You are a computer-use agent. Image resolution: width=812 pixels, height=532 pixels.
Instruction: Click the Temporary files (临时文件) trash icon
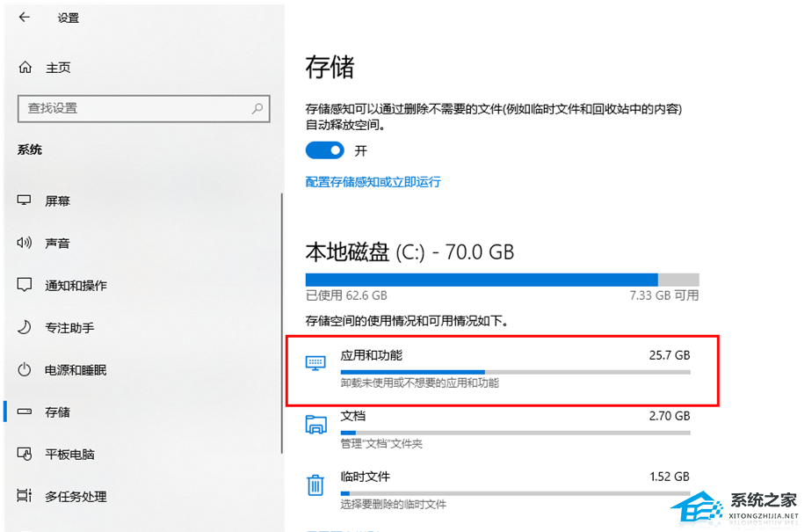click(x=315, y=485)
